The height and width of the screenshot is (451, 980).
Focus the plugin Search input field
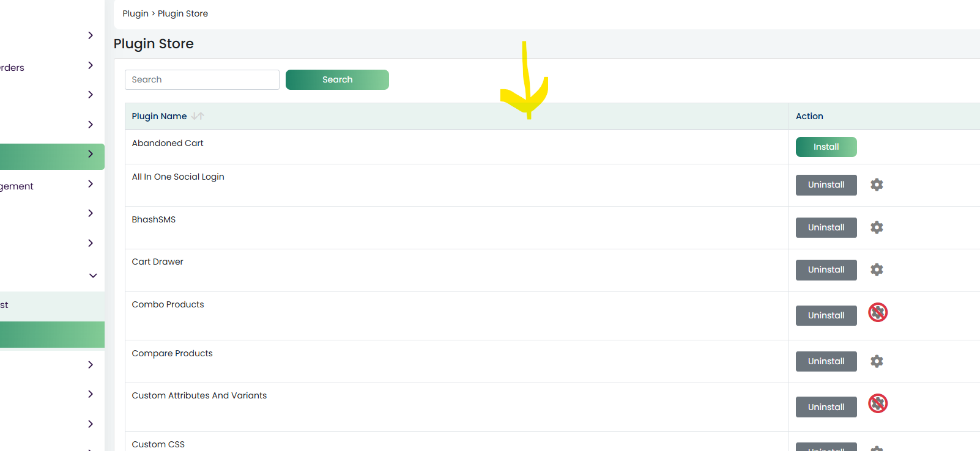202,79
